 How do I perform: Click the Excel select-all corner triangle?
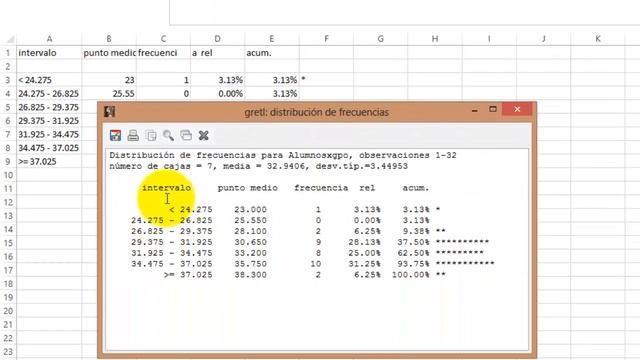(x=11, y=39)
